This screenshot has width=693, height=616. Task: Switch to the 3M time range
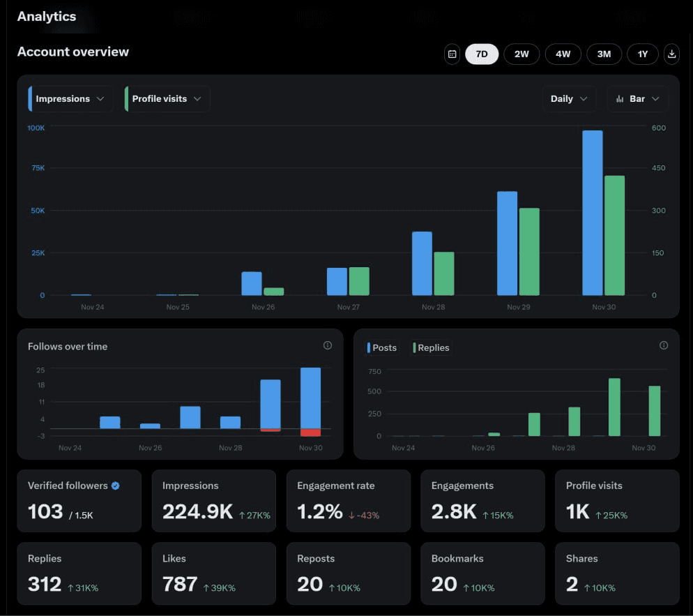(604, 54)
